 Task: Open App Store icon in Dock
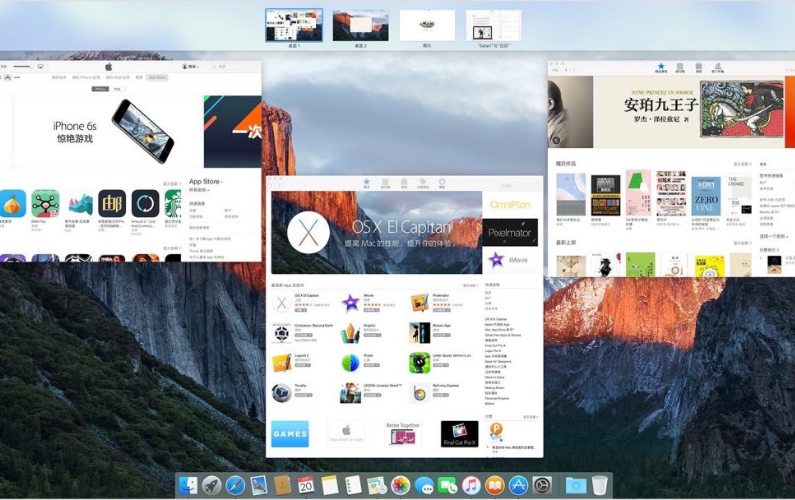(x=518, y=485)
